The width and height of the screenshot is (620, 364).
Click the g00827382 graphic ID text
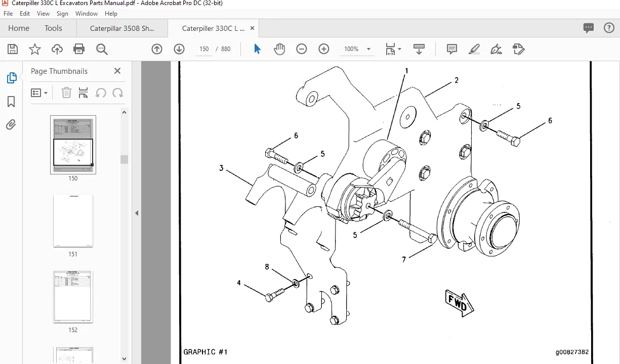click(571, 352)
